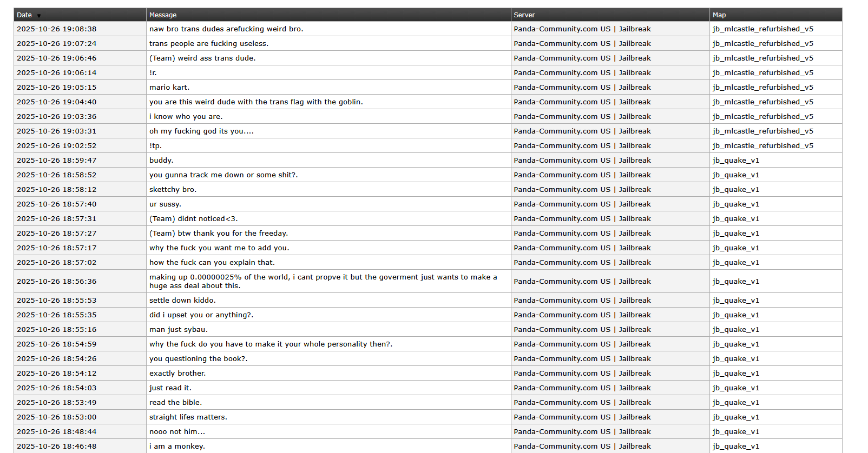The height and width of the screenshot is (453, 868).
Task: Select the map cell in the 19:02:52 row
Action: (762, 146)
